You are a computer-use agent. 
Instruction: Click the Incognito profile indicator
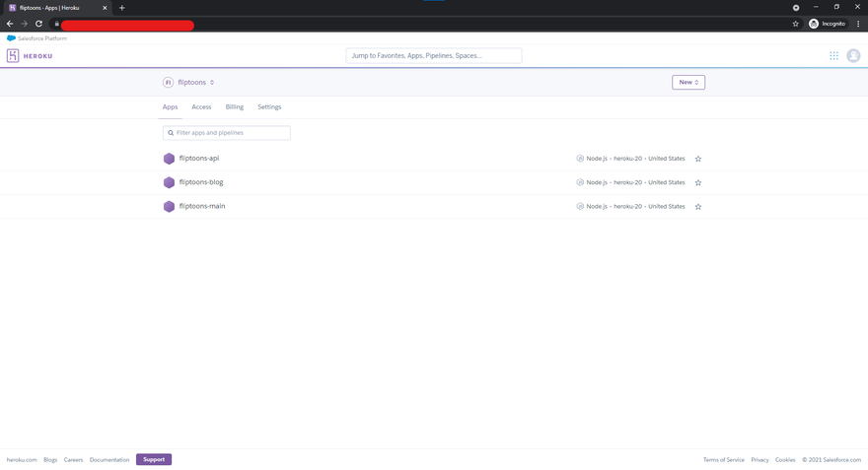click(x=828, y=24)
